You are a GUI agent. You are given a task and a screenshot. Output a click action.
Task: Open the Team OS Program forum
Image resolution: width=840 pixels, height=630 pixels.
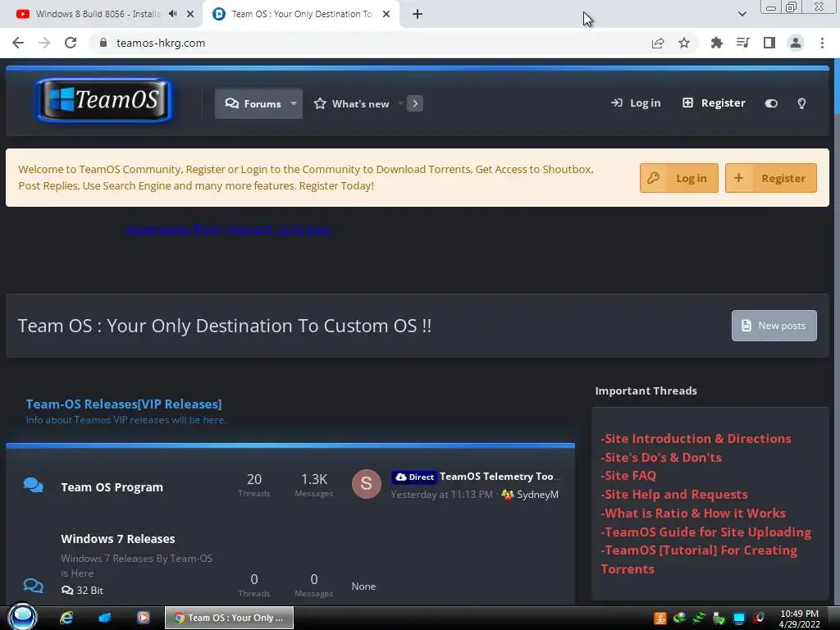(112, 487)
